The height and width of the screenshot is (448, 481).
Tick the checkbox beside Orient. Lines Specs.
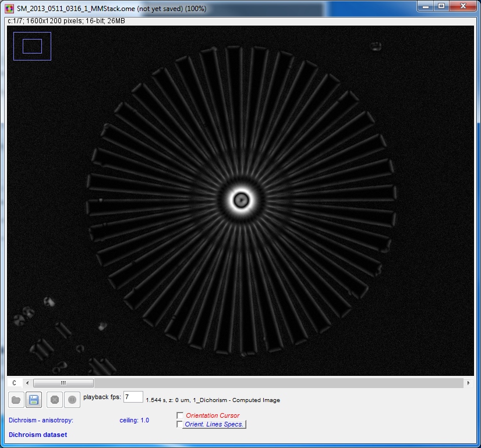click(180, 424)
